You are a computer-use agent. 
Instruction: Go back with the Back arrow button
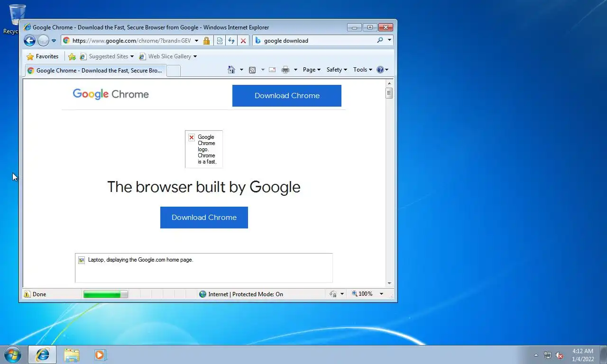click(x=29, y=41)
